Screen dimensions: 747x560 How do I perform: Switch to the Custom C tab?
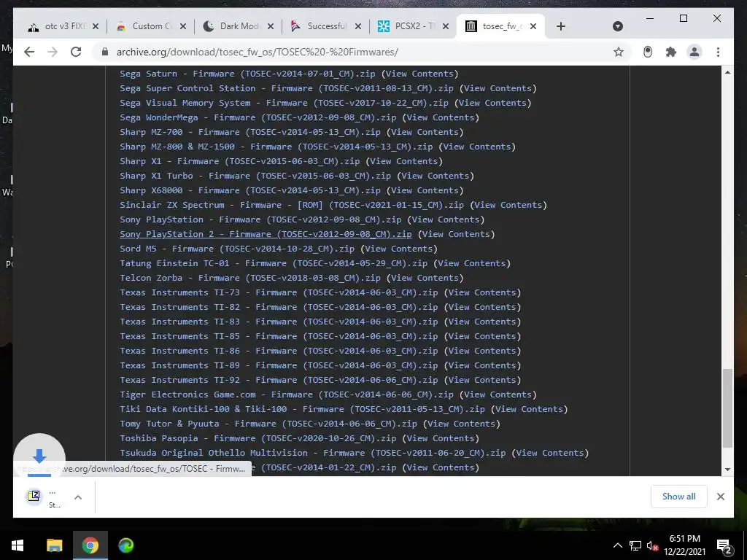click(x=150, y=26)
